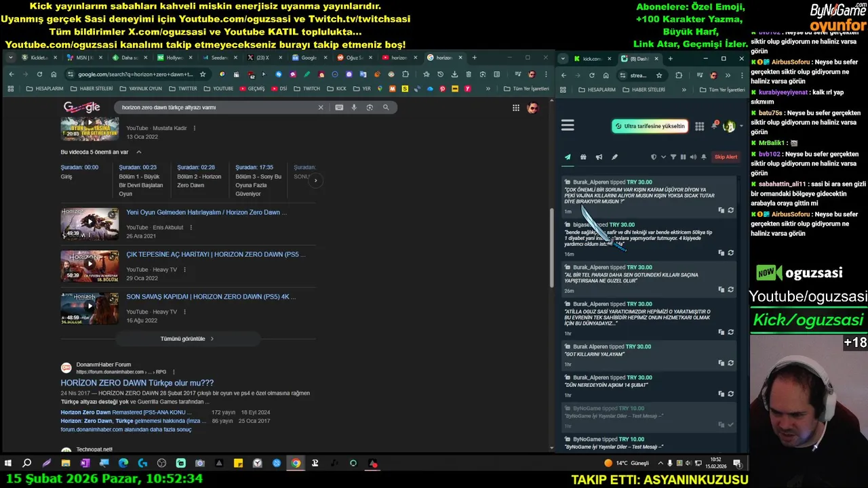Collapse "Bu videoda 5 önemli an var"

[x=139, y=152]
